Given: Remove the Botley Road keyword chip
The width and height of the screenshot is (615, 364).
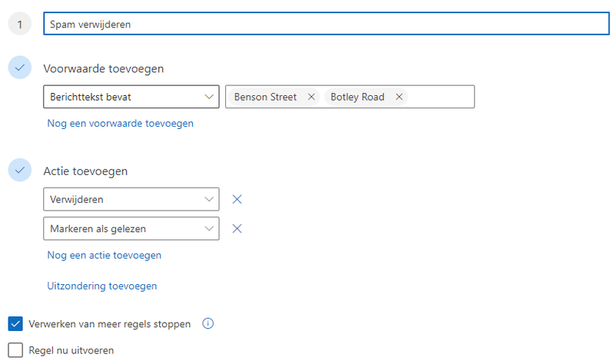Looking at the screenshot, I should click(399, 98).
